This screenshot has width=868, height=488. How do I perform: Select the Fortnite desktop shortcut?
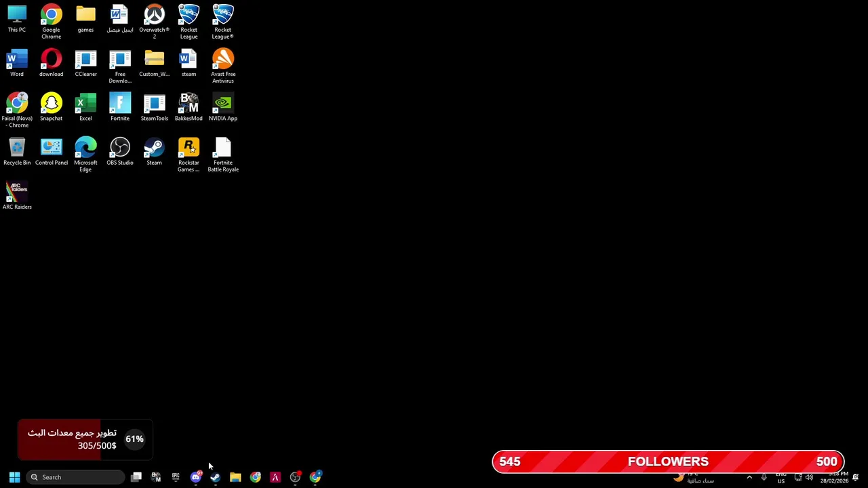(120, 107)
